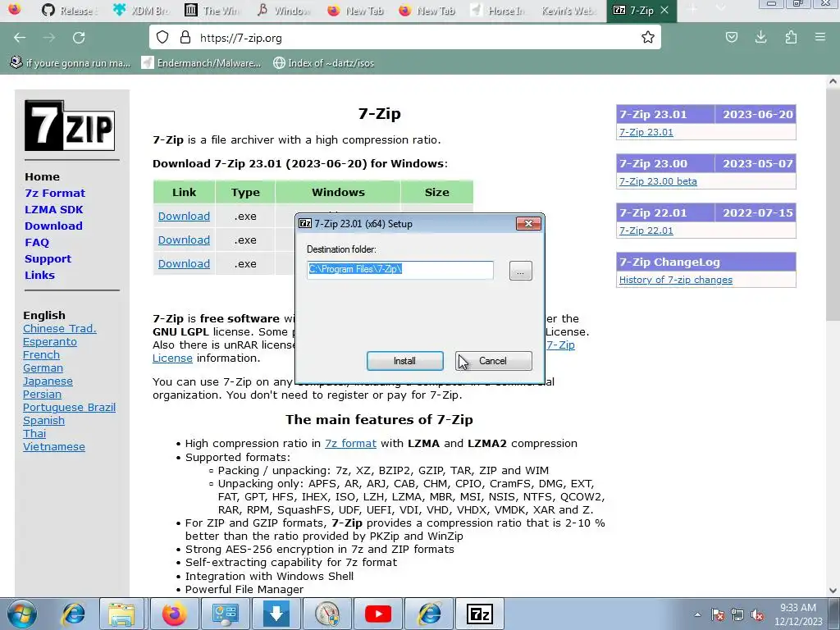Open the Links sidebar entry
840x630 pixels.
click(x=39, y=275)
